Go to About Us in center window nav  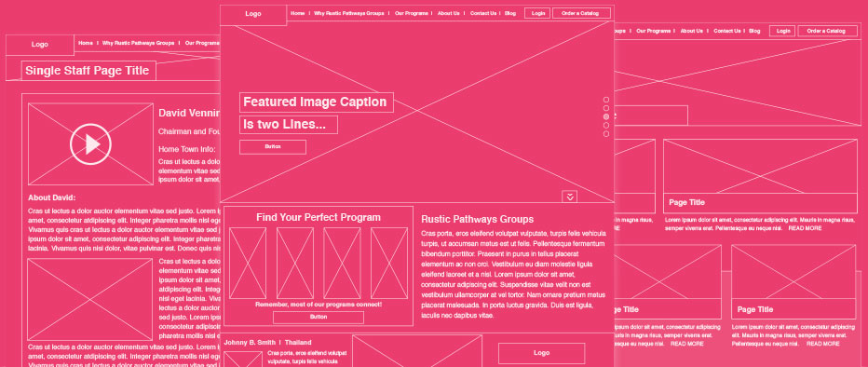pos(448,13)
